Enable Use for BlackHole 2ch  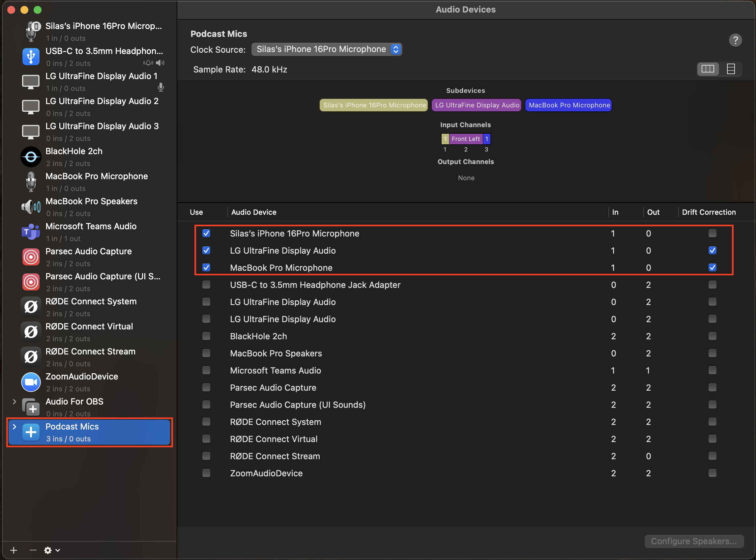(206, 336)
